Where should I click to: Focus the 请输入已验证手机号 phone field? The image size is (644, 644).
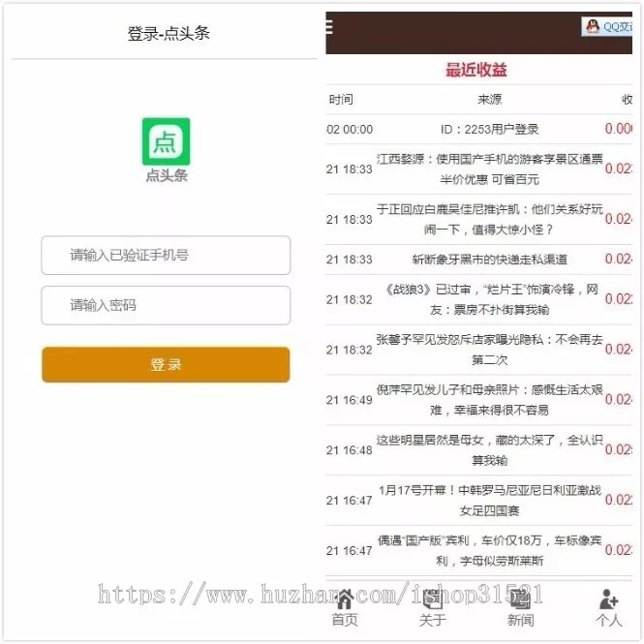point(166,255)
